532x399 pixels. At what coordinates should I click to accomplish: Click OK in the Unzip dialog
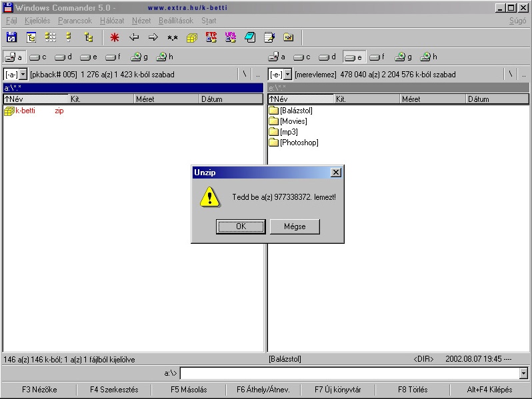[x=241, y=226]
